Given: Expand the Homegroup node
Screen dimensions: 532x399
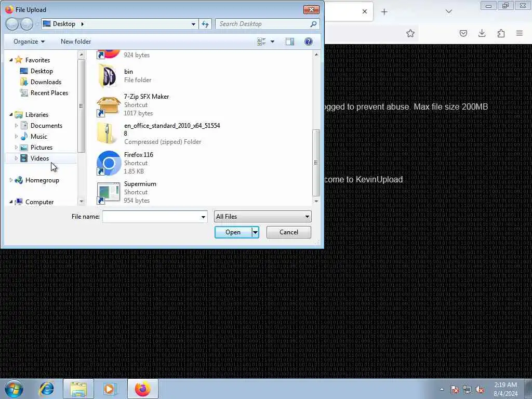Looking at the screenshot, I should coord(11,180).
